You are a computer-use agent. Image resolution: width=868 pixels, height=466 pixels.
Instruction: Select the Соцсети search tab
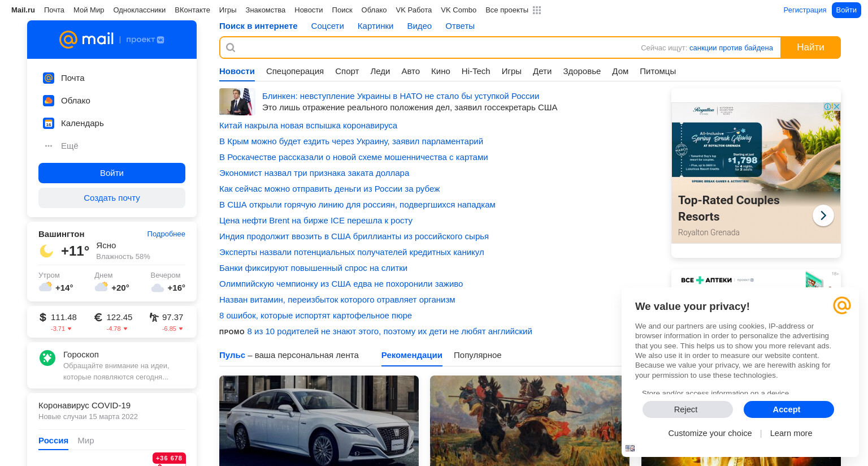click(328, 26)
